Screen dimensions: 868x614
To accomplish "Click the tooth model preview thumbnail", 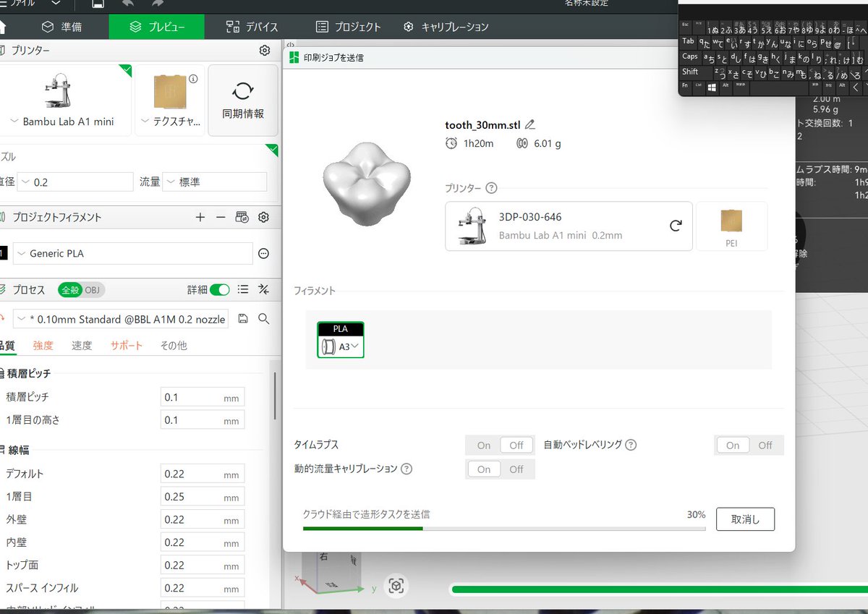I will (367, 184).
